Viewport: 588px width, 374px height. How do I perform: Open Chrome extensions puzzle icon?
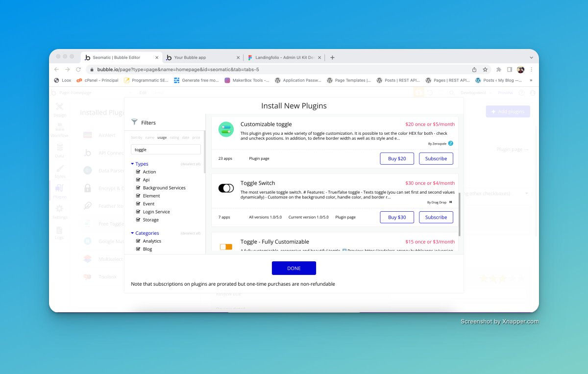point(499,70)
